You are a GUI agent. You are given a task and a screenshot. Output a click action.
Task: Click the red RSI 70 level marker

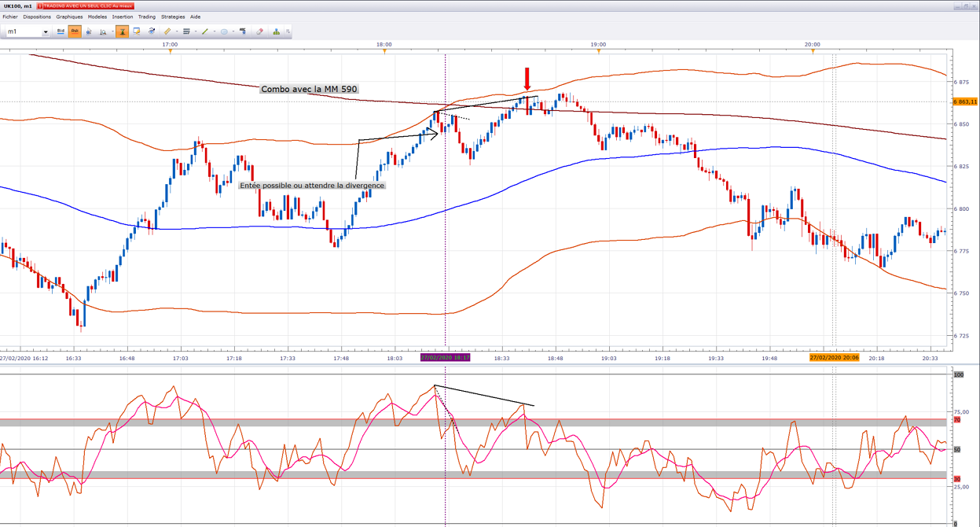pos(957,420)
